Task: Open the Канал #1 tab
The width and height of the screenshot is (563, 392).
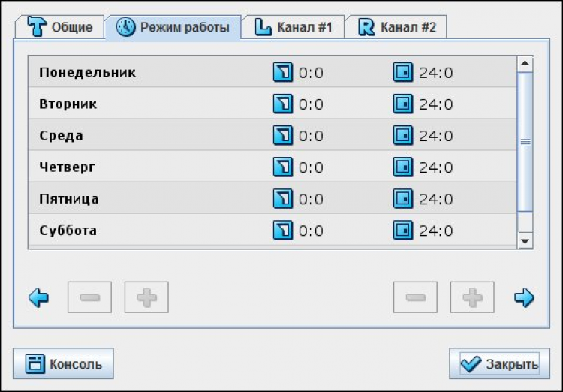Action: click(x=293, y=27)
